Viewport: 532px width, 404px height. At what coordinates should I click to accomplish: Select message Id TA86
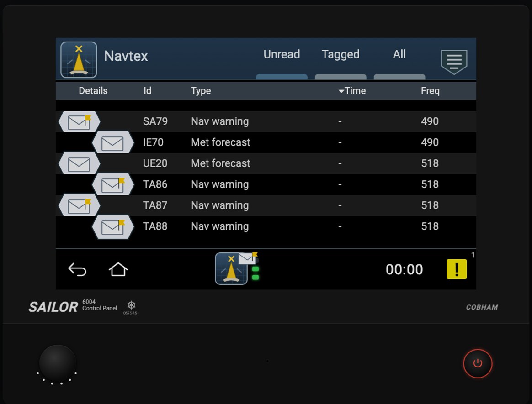155,184
